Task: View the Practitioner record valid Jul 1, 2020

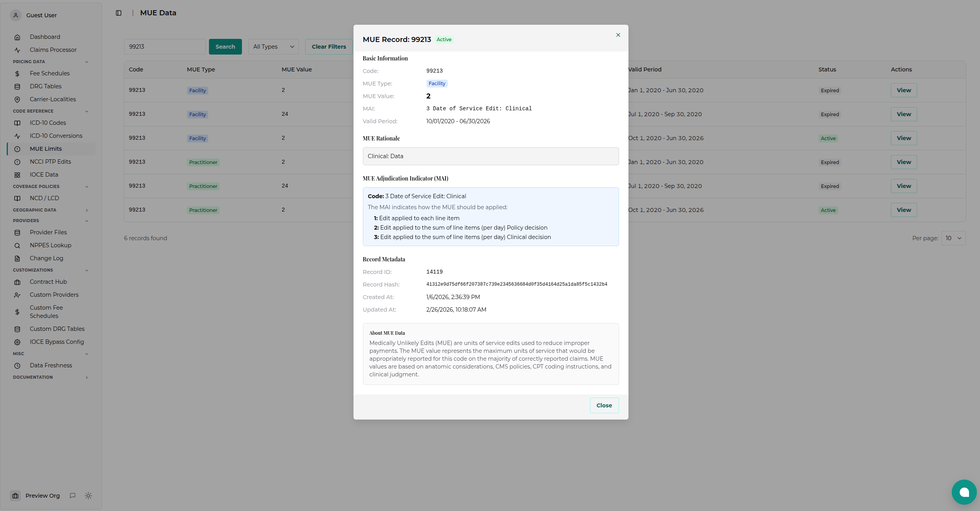Action: point(904,186)
